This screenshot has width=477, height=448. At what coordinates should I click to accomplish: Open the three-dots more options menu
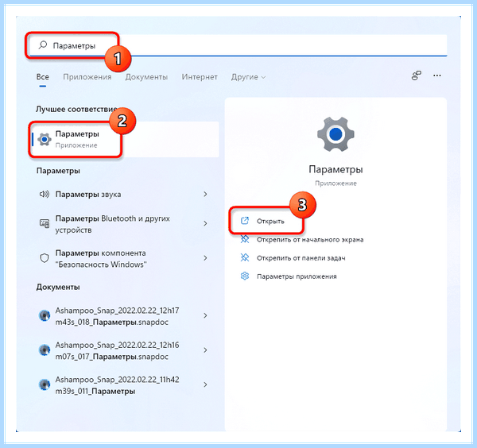437,75
